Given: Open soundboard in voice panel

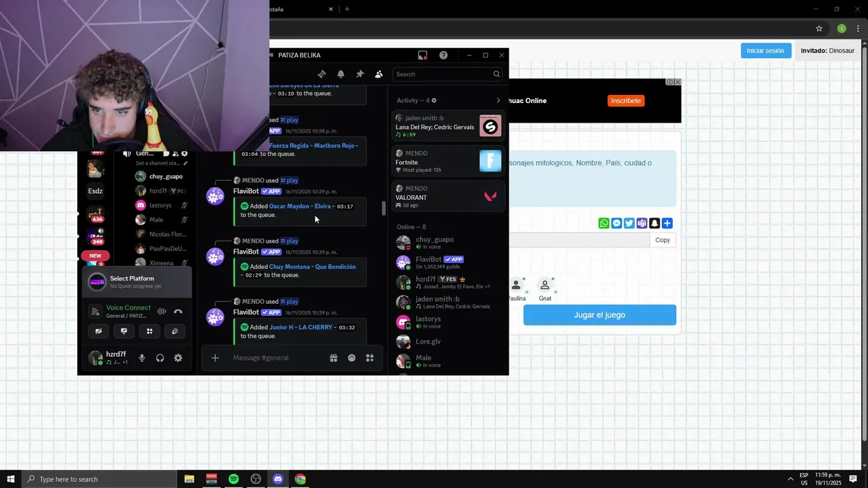Looking at the screenshot, I should pos(175,331).
